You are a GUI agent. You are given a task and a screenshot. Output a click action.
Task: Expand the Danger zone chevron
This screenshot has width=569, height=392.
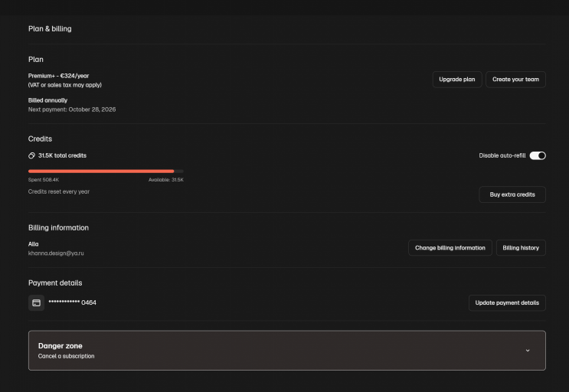pyautogui.click(x=528, y=351)
